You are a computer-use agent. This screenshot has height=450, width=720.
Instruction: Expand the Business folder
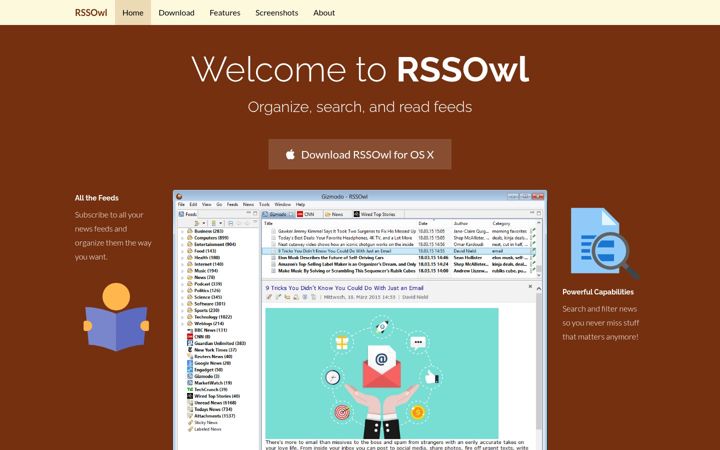(182, 231)
